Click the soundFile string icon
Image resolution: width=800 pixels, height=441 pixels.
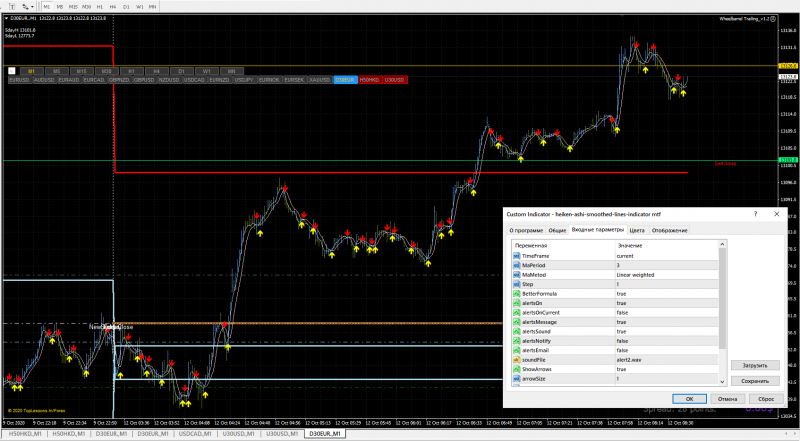pyautogui.click(x=516, y=360)
